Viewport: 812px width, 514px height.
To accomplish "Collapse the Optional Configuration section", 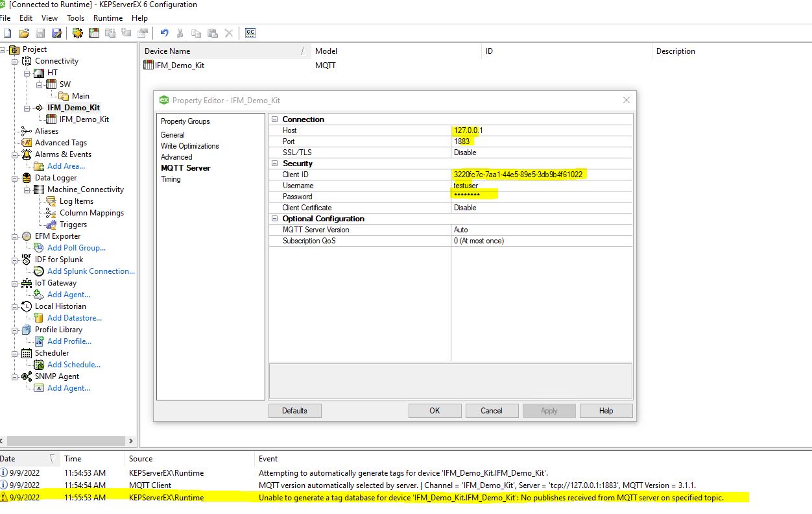I will [x=275, y=219].
